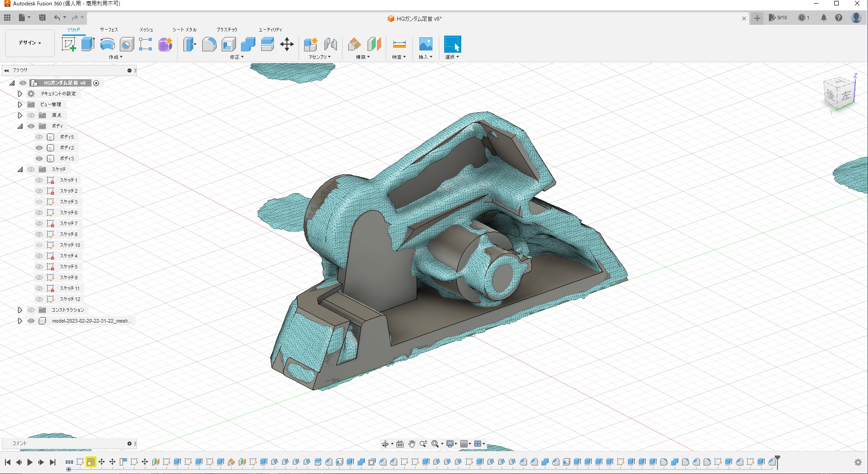Expand the コンストラクション folder
This screenshot has width=868, height=474.
pos(20,310)
